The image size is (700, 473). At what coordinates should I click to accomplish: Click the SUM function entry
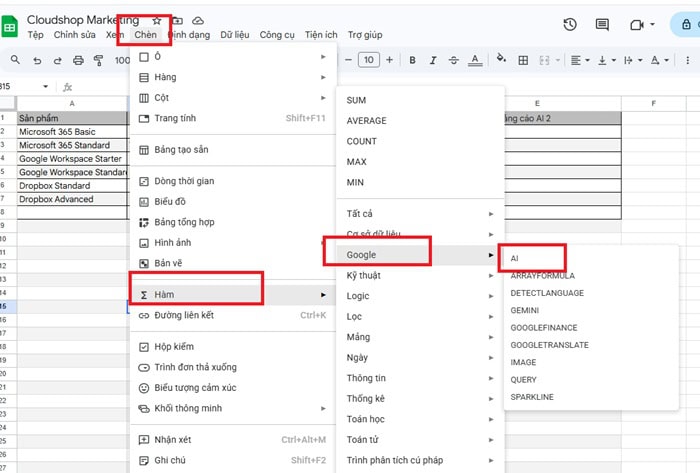tap(357, 100)
